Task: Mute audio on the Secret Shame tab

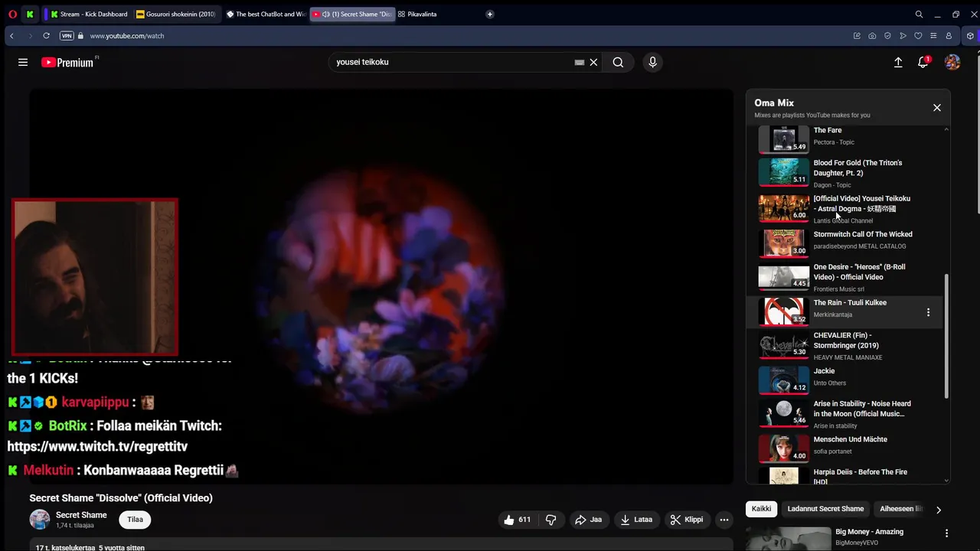Action: [x=325, y=14]
